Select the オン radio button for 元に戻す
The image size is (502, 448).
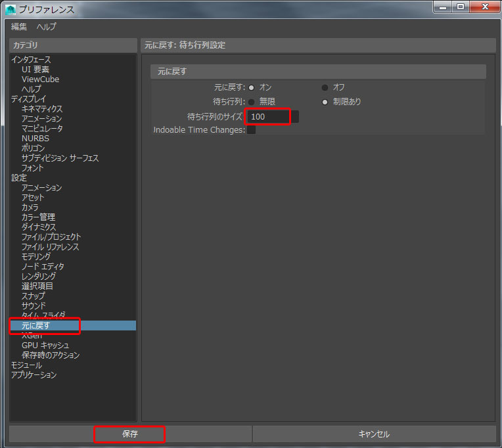(x=251, y=87)
